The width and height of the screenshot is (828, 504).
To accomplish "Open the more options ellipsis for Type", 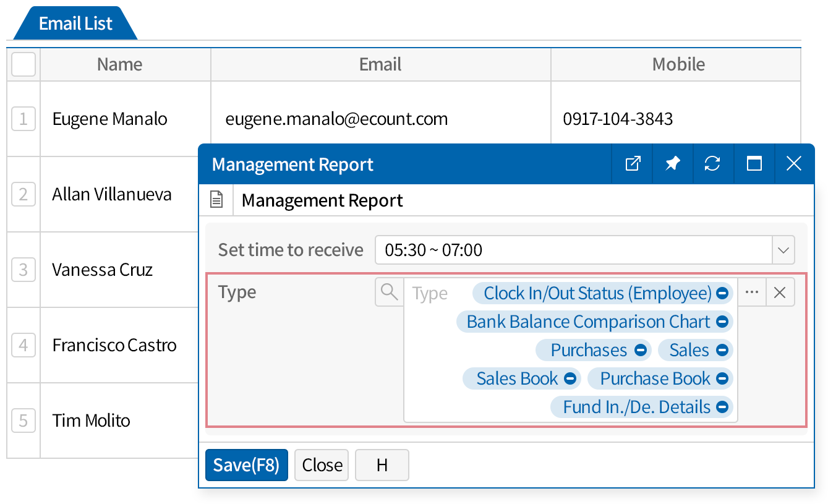I will (x=752, y=292).
